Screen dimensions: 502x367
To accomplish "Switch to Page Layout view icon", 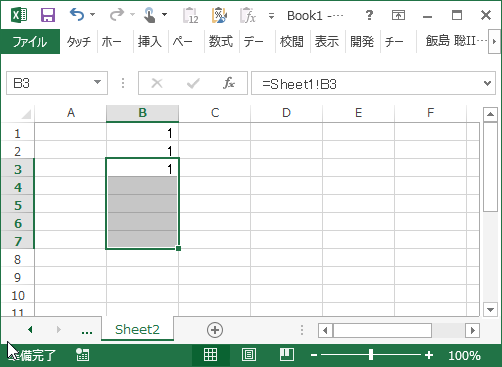I will pos(249,355).
